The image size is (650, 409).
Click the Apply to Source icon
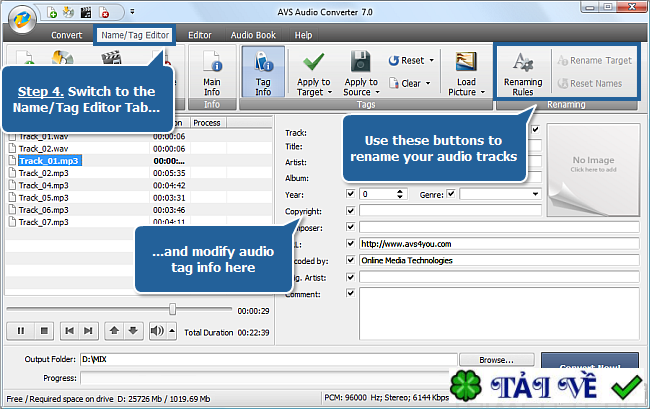[360, 62]
